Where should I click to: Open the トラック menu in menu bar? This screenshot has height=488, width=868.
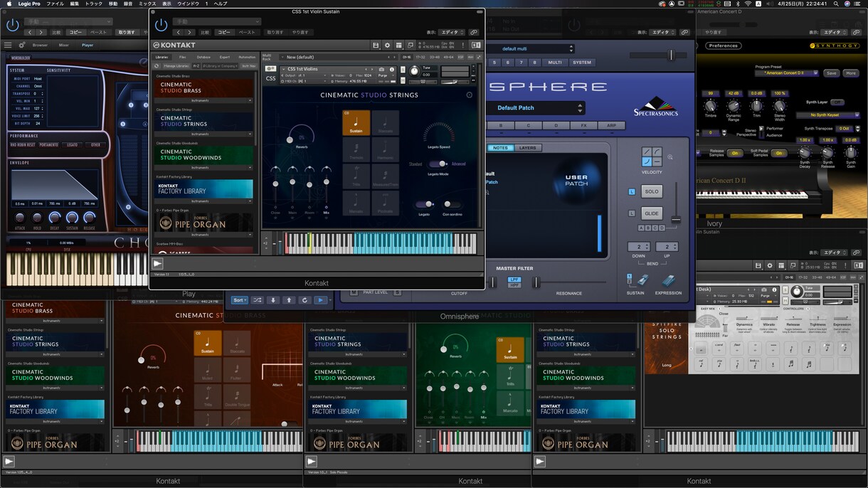click(x=94, y=4)
